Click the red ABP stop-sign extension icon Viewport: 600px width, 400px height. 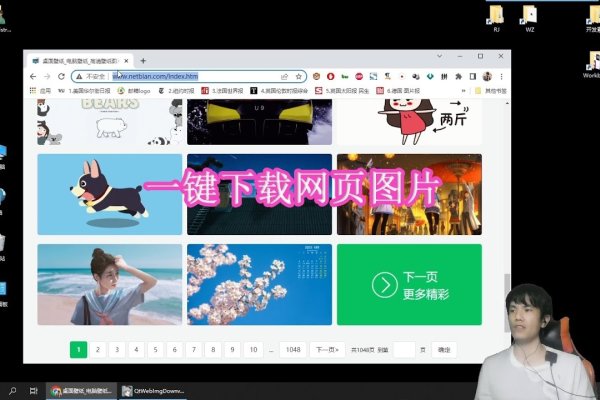coord(359,77)
